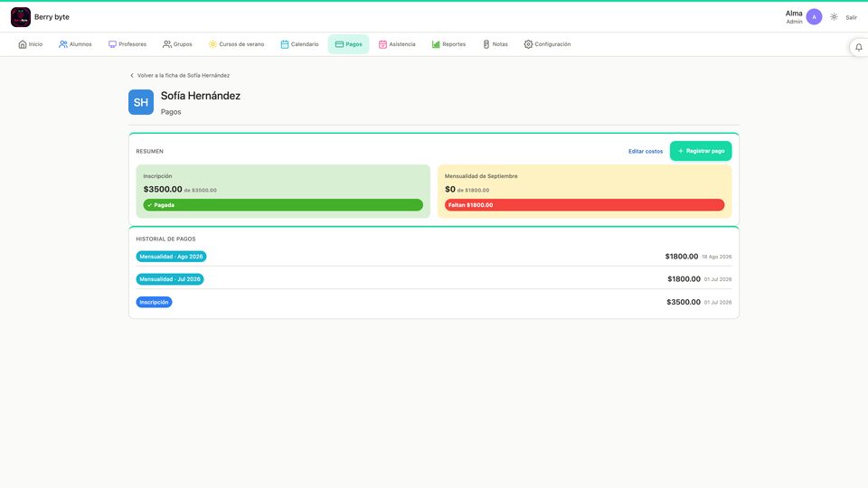Click the RESUMEN section label
This screenshot has width=868, height=488.
coord(149,151)
